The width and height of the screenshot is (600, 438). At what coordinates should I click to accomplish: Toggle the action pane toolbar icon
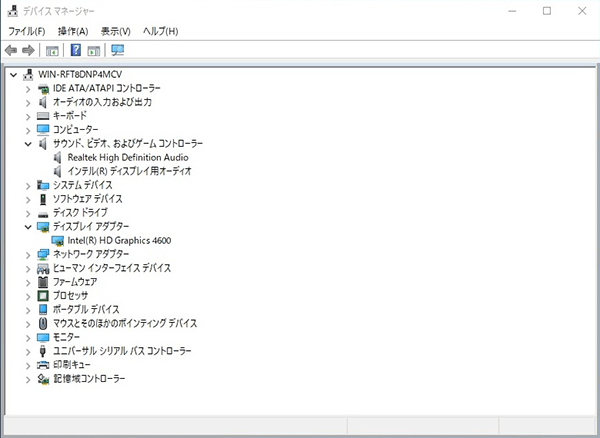pyautogui.click(x=93, y=50)
